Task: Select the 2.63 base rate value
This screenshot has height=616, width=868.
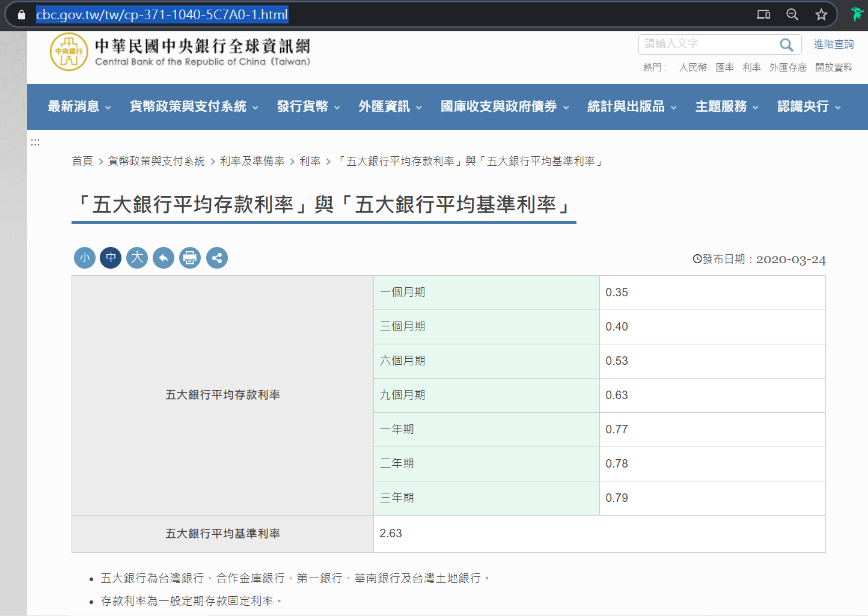Action: pyautogui.click(x=391, y=534)
